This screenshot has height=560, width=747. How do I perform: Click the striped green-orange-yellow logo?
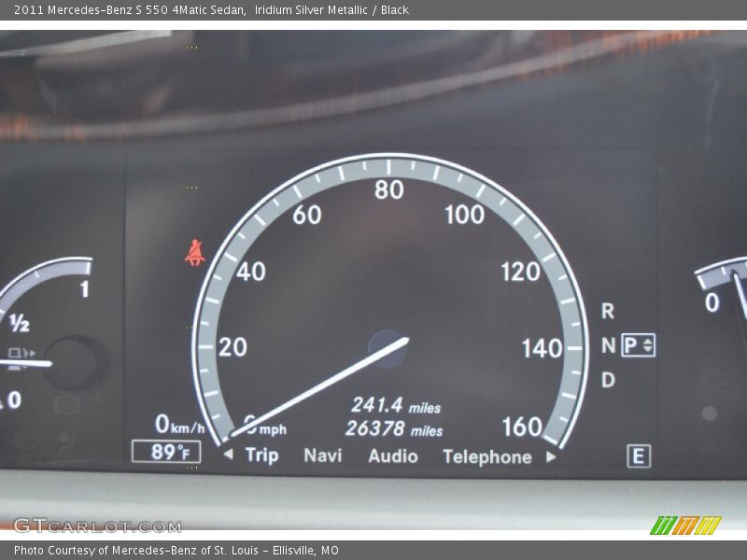(685, 525)
